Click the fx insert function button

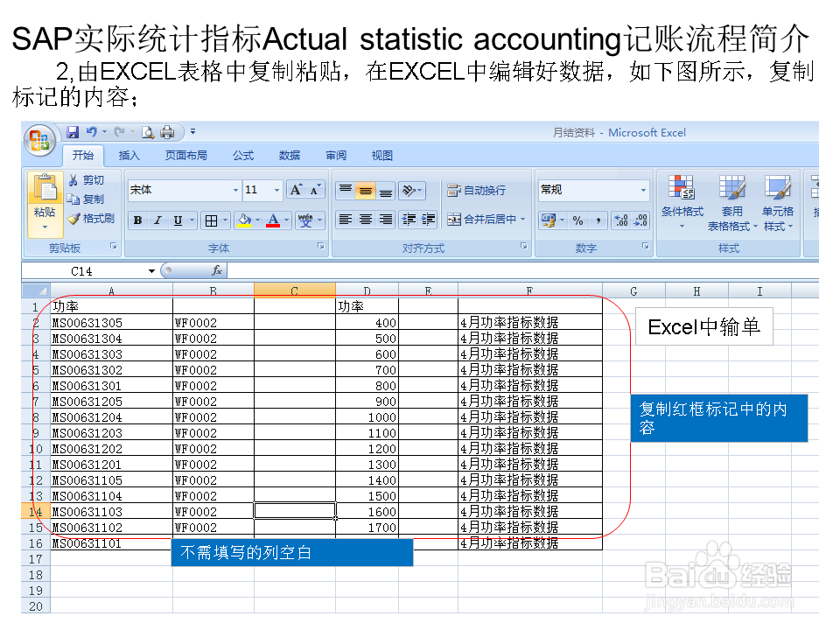coord(217,270)
